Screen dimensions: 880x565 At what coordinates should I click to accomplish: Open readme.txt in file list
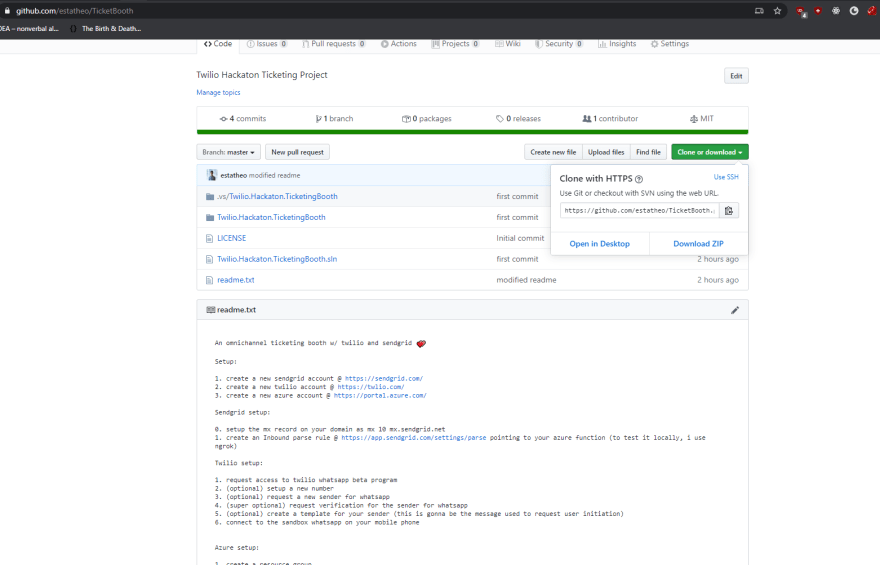(x=236, y=279)
